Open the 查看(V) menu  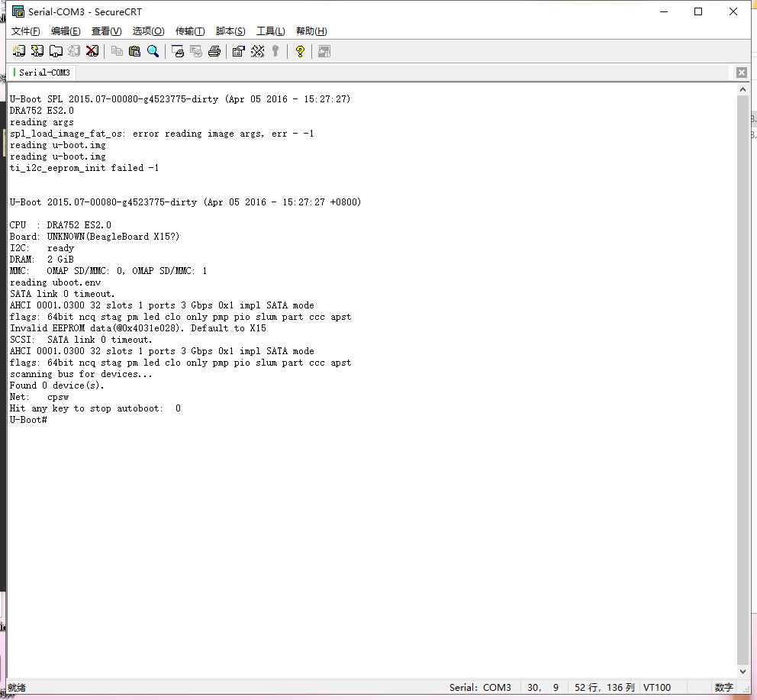[107, 31]
